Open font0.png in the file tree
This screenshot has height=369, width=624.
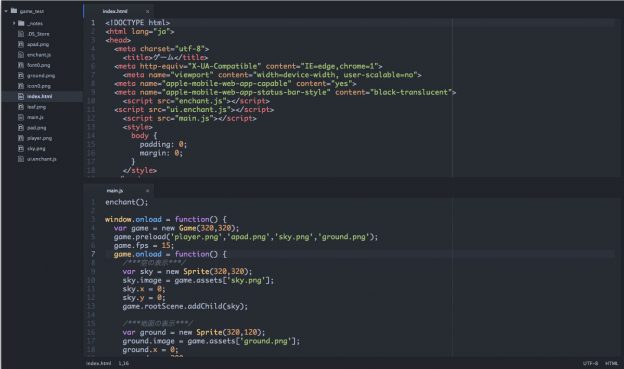tap(39, 65)
